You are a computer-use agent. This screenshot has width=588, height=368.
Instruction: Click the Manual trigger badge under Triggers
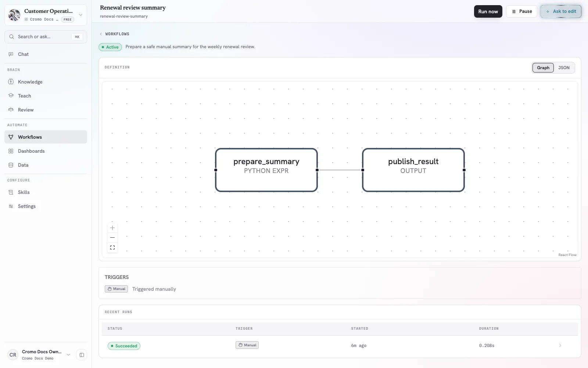tap(116, 289)
